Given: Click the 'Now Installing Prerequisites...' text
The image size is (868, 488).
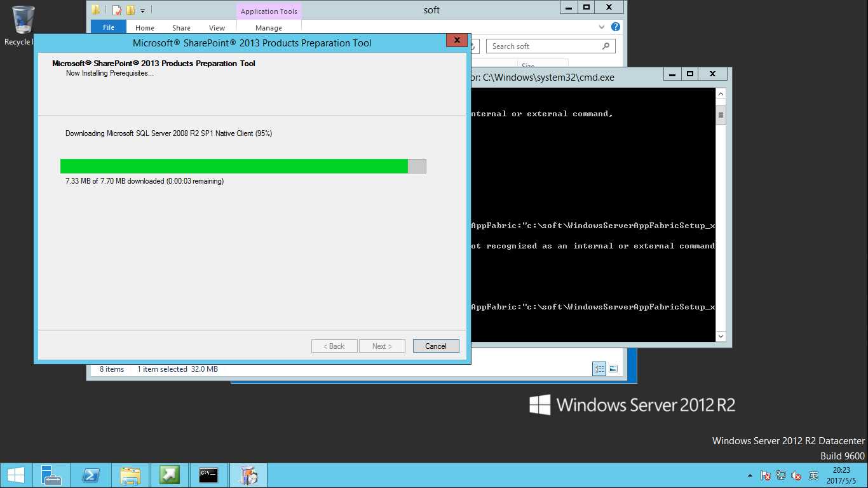Looking at the screenshot, I should 110,73.
